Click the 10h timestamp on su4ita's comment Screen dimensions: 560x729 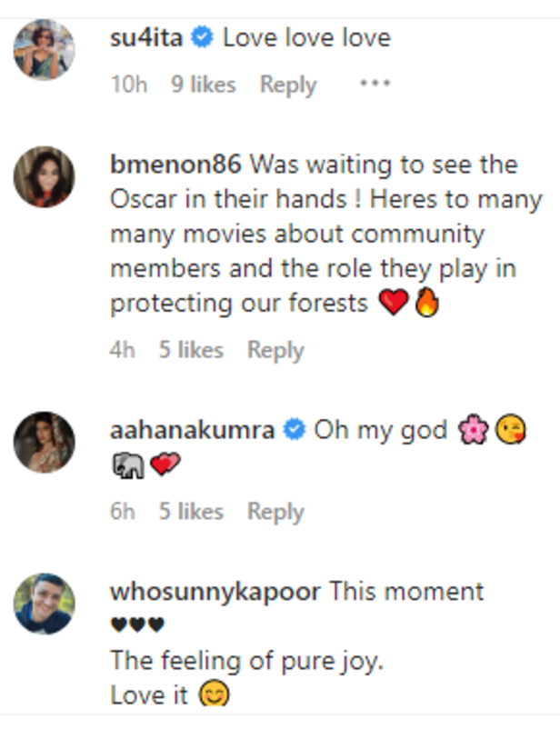[x=129, y=85]
